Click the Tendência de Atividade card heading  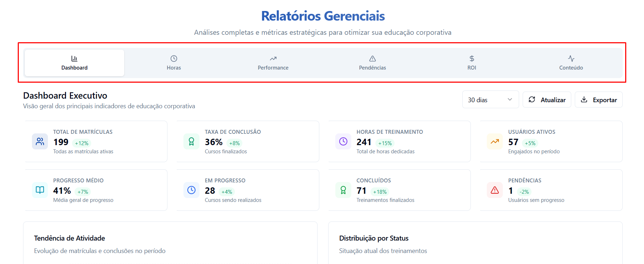(70, 238)
